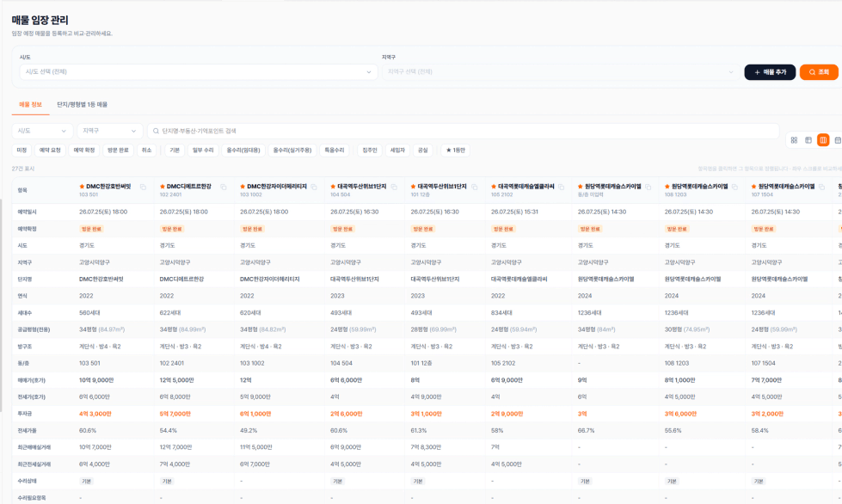Click the magnifier icon in search bar
The width and height of the screenshot is (842, 504).
[156, 131]
